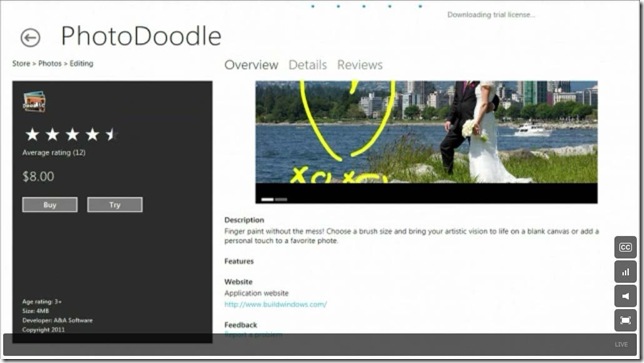Click the star rating row
644x363 pixels.
[71, 134]
